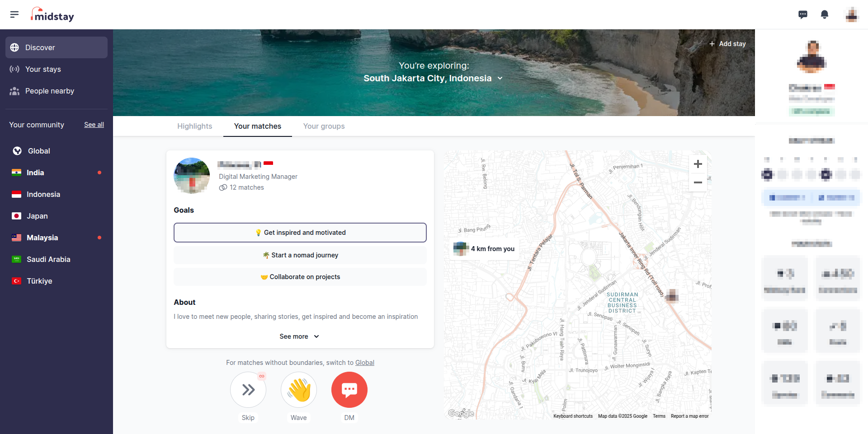Click the Google logo on map
The image size is (868, 434).
click(x=461, y=413)
